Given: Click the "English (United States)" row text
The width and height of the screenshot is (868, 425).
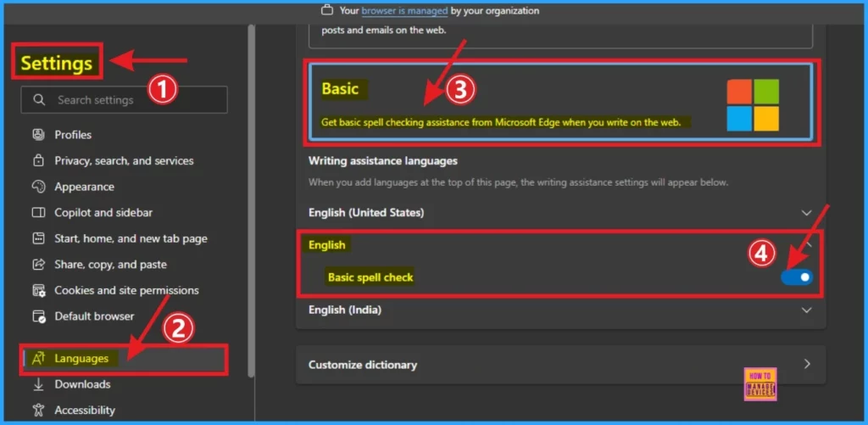Looking at the screenshot, I should click(x=366, y=213).
